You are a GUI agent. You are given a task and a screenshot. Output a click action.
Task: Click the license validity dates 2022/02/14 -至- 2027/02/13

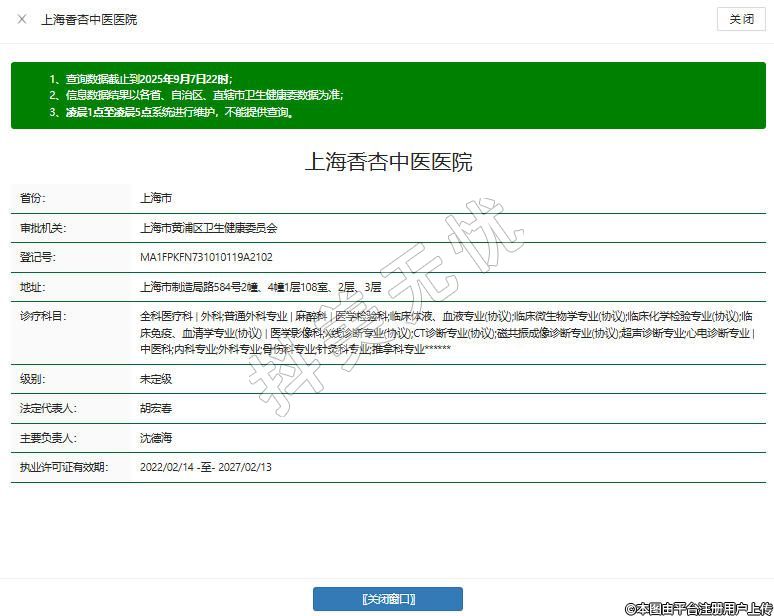pos(205,467)
